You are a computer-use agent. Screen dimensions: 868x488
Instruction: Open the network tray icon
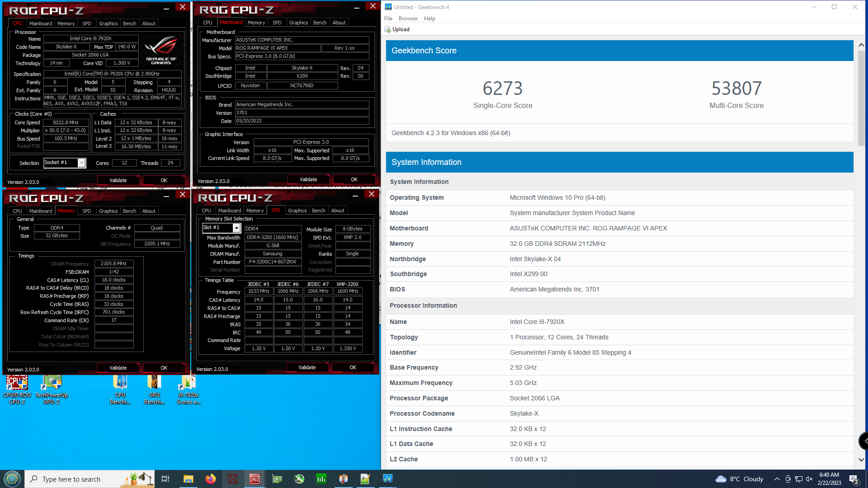pyautogui.click(x=799, y=479)
